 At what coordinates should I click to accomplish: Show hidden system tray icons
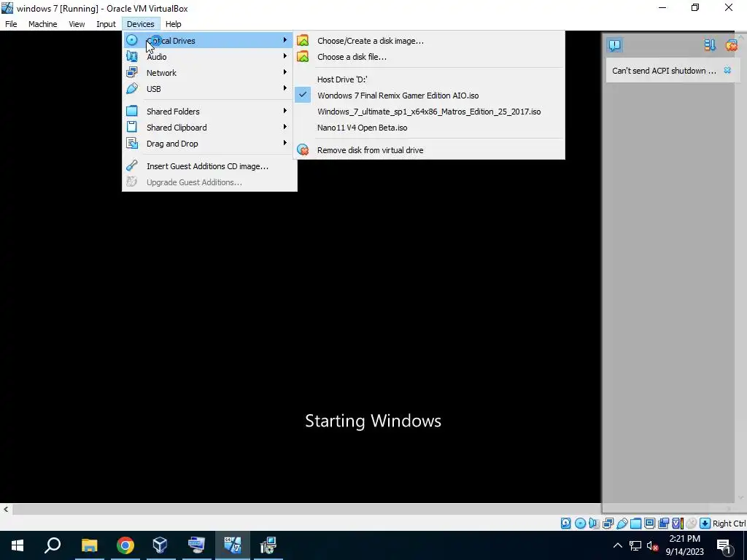point(617,545)
